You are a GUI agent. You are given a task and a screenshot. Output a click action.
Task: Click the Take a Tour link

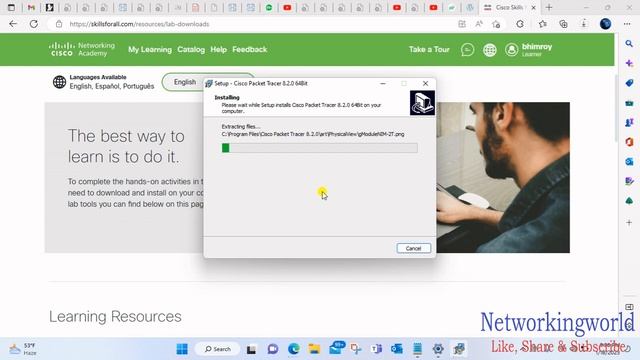(429, 49)
